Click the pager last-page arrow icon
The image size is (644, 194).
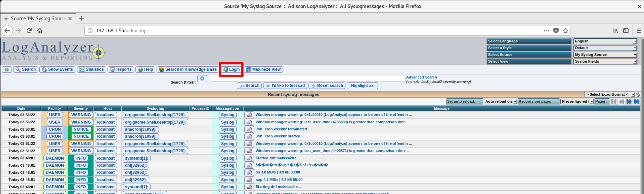coord(637,101)
